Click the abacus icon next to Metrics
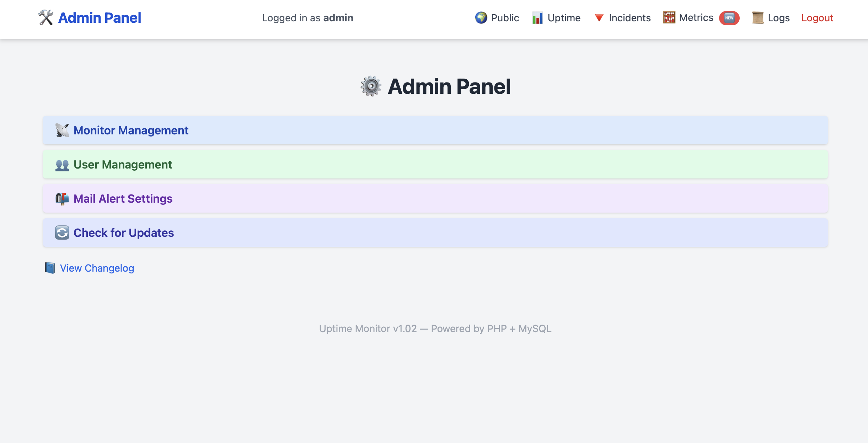Screen dimensions: 868x443 [669, 17]
